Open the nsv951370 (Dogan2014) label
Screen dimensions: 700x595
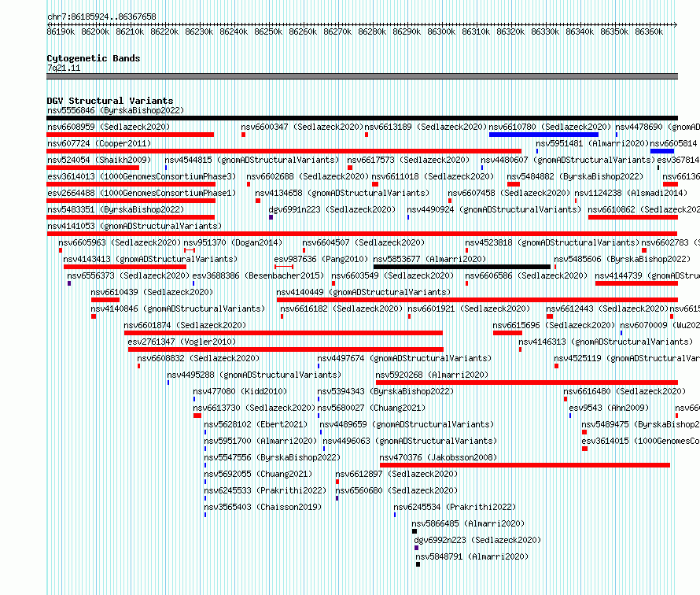[x=233, y=242]
